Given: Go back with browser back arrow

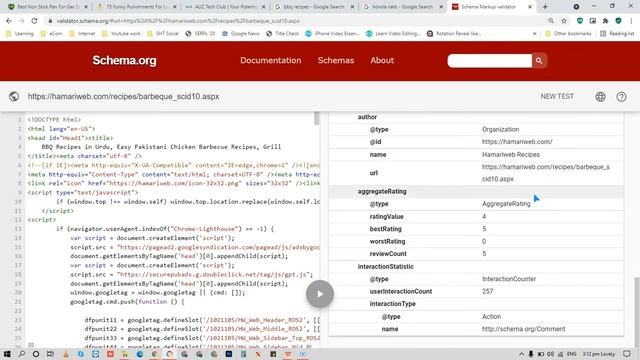Looking at the screenshot, I should coord(9,21).
